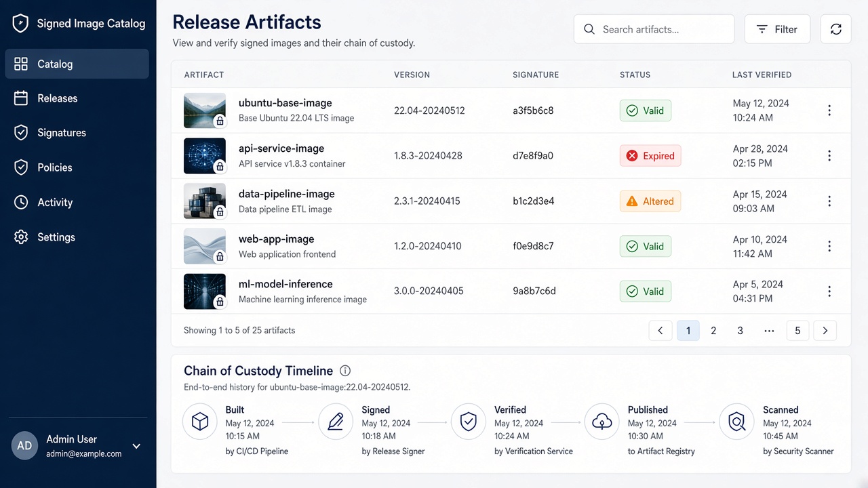The height and width of the screenshot is (488, 868).
Task: Click the Altered status badge
Action: point(650,201)
